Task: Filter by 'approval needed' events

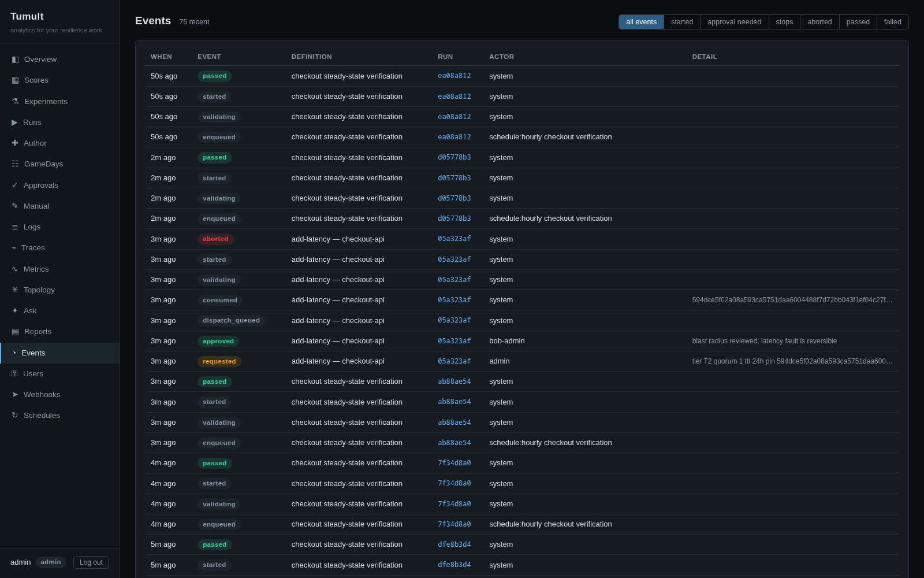Action: coord(734,22)
